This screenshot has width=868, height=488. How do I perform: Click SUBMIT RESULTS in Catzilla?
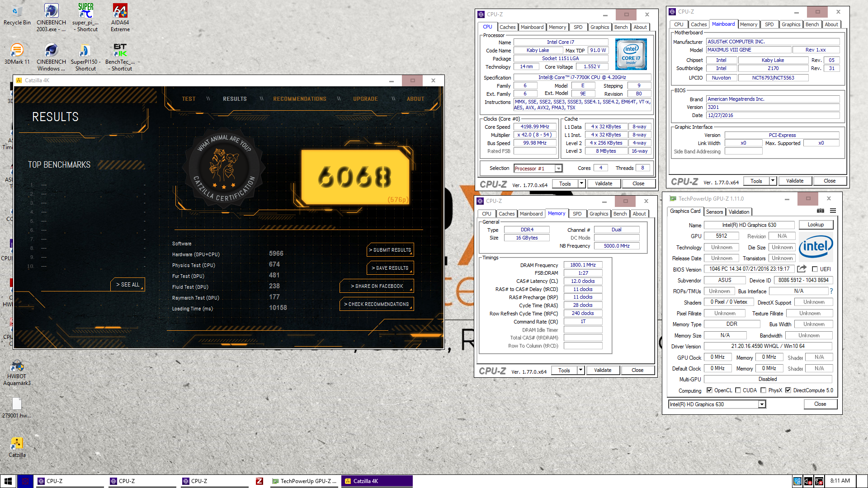pos(390,250)
